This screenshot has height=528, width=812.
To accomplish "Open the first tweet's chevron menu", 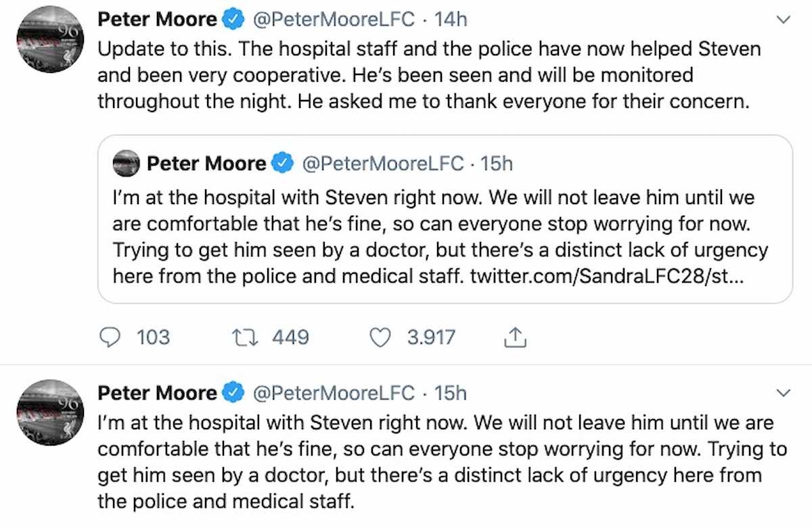I will pos(784,20).
